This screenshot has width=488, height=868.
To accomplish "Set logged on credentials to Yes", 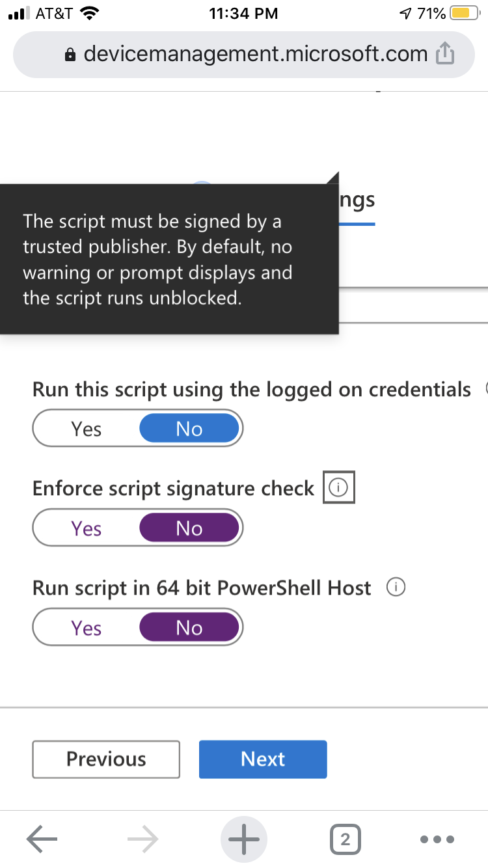I will tap(85, 428).
